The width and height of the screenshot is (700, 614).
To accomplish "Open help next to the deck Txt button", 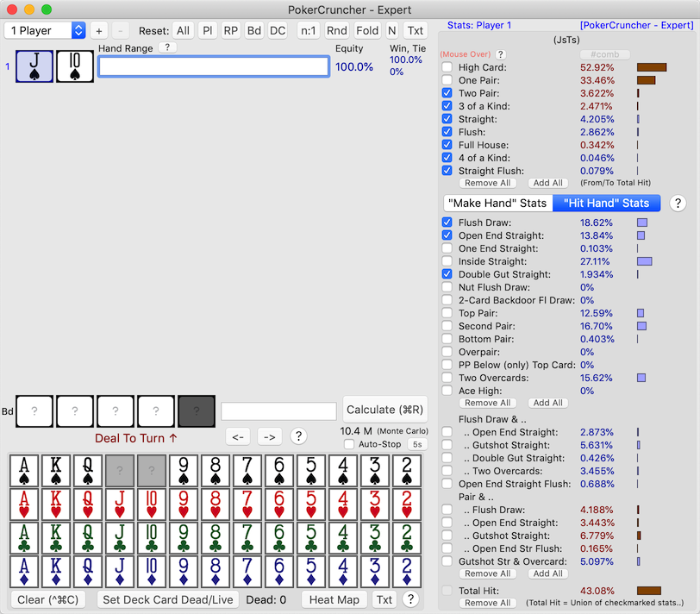I will tap(410, 599).
